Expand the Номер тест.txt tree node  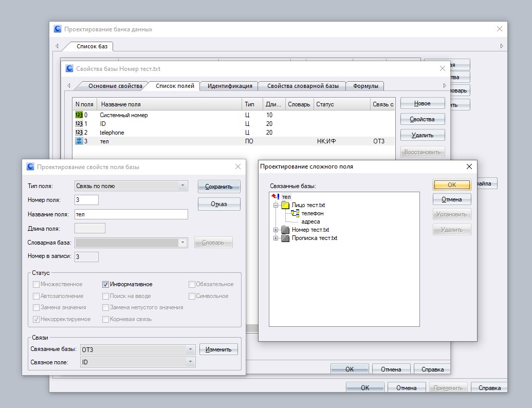pyautogui.click(x=276, y=230)
